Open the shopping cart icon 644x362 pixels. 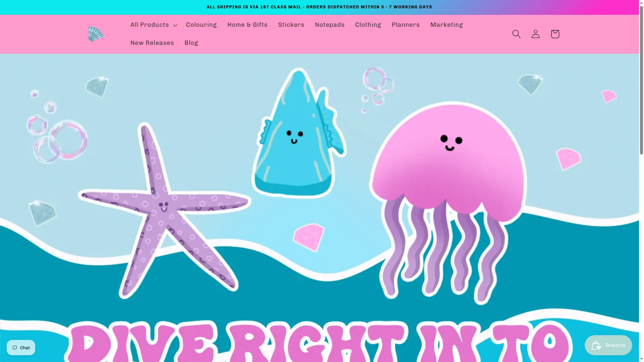pyautogui.click(x=555, y=34)
